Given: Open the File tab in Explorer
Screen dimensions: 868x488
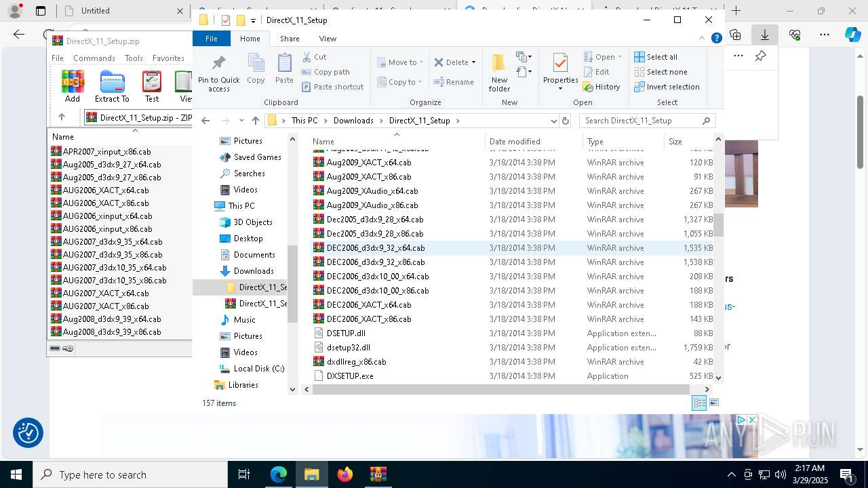Looking at the screenshot, I should 212,39.
